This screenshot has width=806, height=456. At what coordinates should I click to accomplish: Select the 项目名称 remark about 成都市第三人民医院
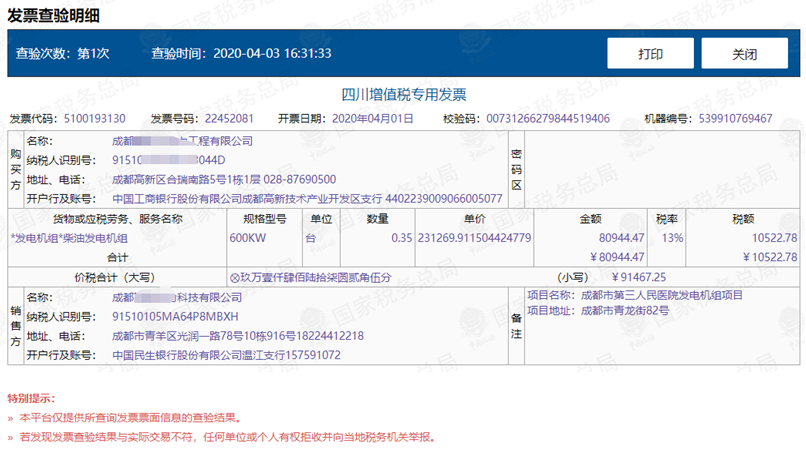662,296
